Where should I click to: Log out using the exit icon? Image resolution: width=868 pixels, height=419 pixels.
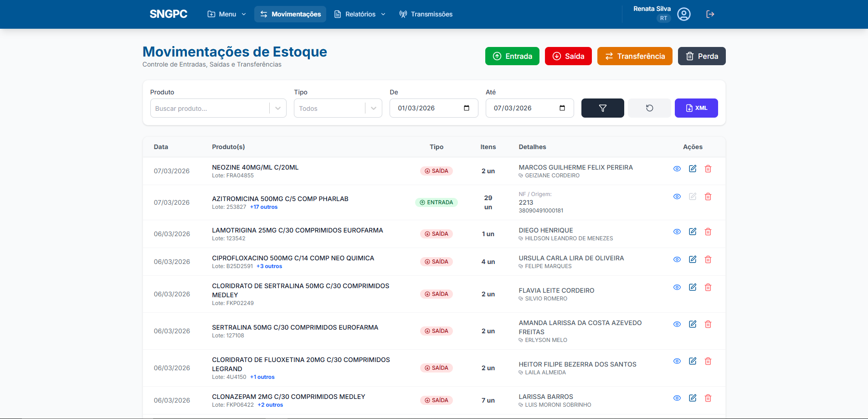coord(710,14)
